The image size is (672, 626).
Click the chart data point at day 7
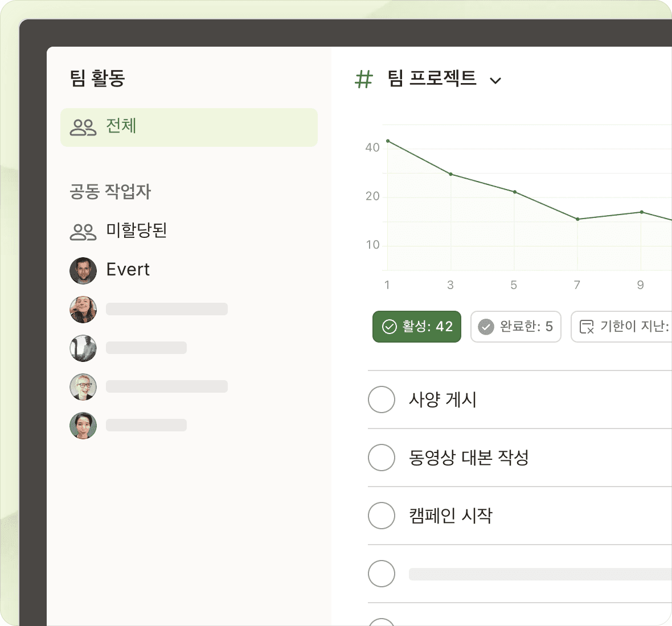point(577,219)
